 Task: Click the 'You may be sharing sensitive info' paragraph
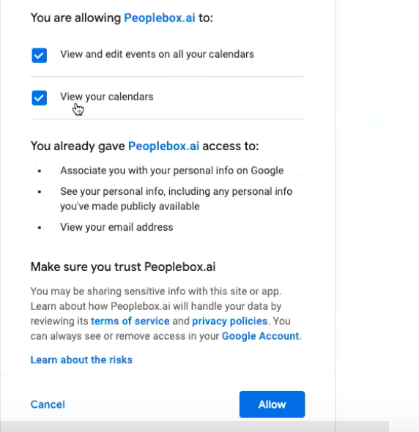click(x=166, y=314)
